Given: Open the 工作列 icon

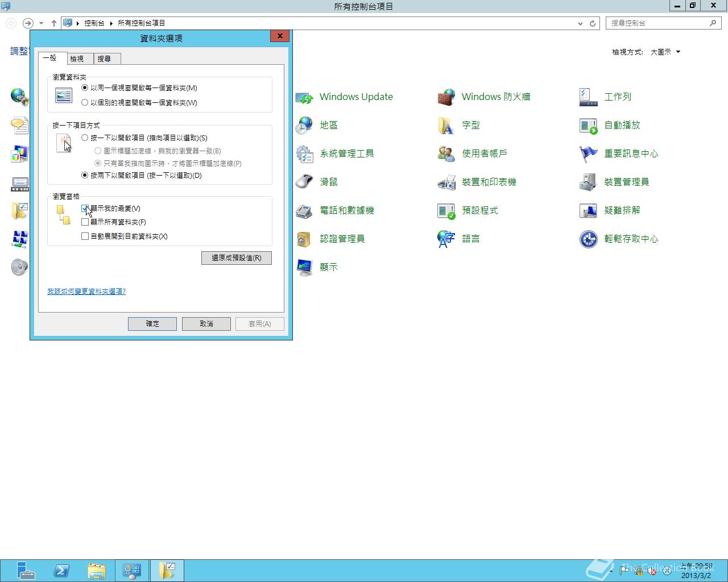Looking at the screenshot, I should pos(589,97).
